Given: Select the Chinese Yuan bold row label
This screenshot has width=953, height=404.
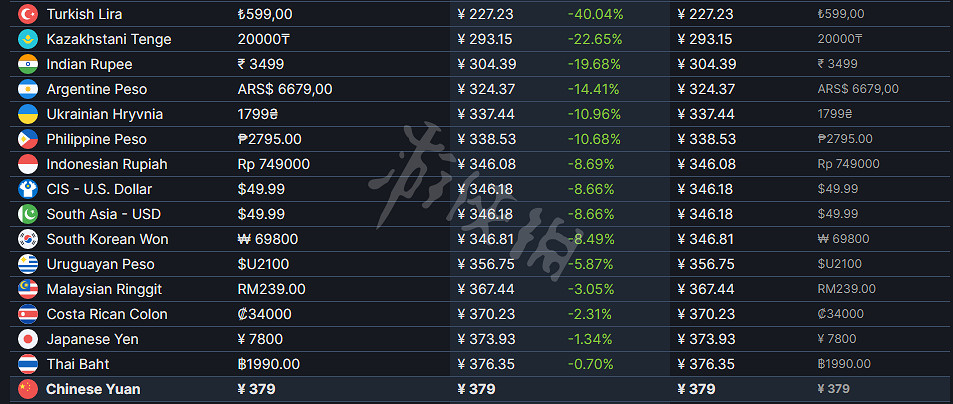Looking at the screenshot, I should (x=93, y=389).
